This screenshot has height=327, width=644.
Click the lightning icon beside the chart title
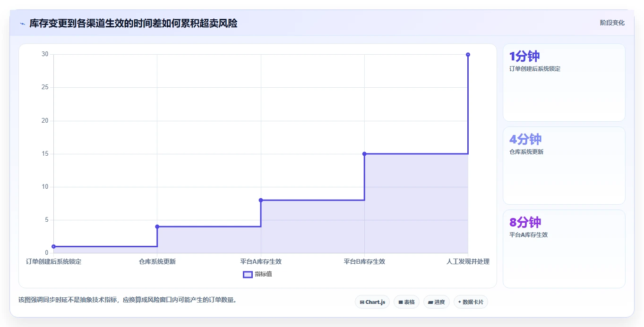22,24
